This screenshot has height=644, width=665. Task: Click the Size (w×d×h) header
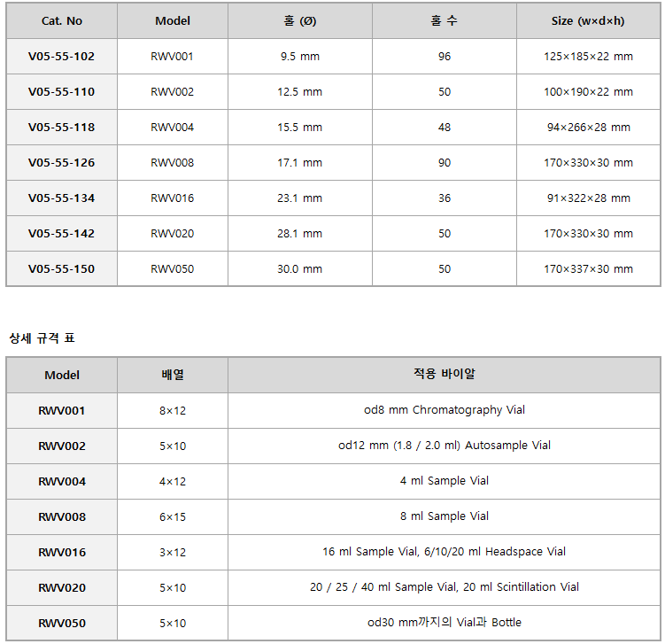(588, 20)
